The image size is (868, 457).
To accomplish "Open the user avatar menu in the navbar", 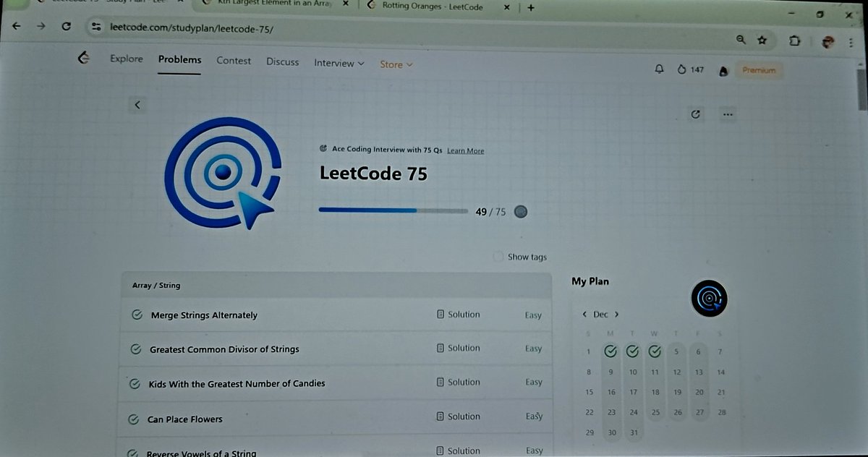I will 723,71.
